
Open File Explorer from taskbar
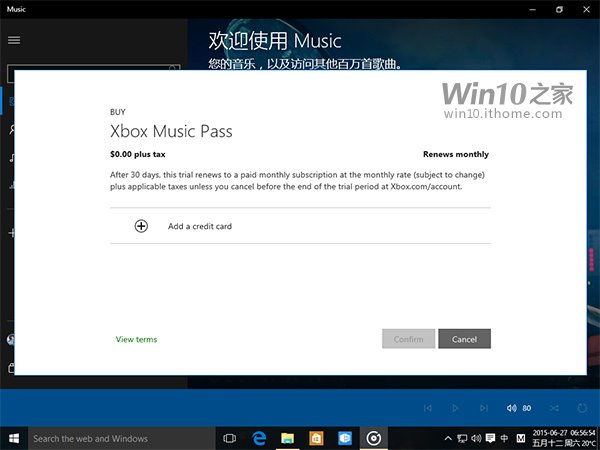pos(287,439)
